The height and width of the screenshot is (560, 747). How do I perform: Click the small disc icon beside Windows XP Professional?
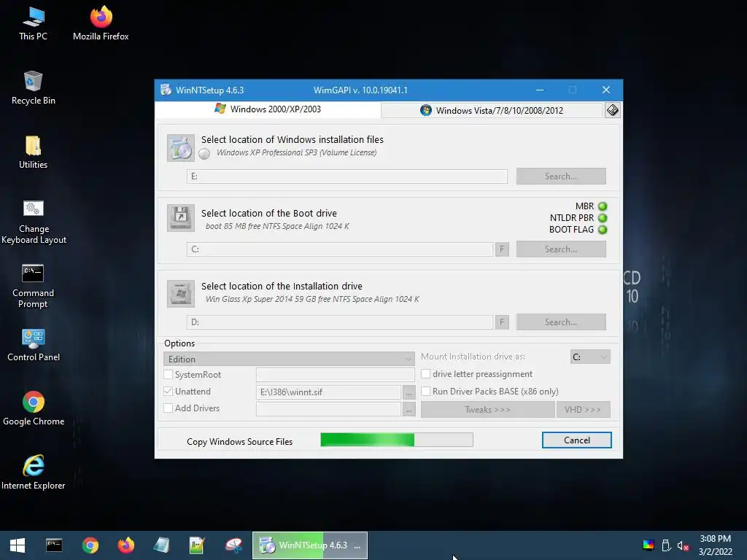204,153
